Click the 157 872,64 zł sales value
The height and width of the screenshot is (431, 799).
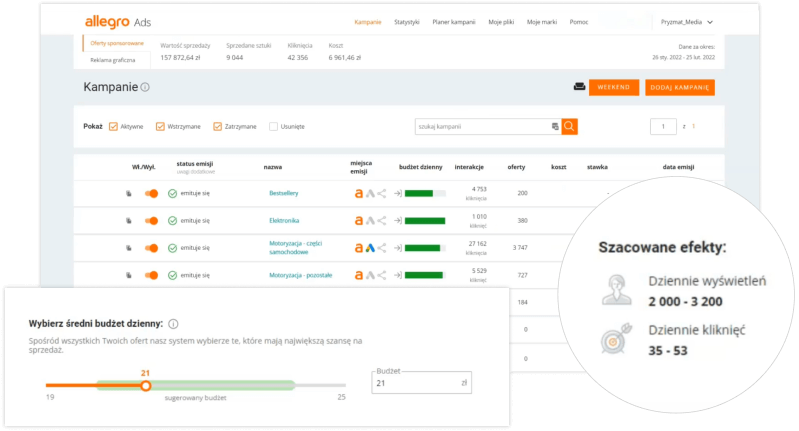(180, 58)
